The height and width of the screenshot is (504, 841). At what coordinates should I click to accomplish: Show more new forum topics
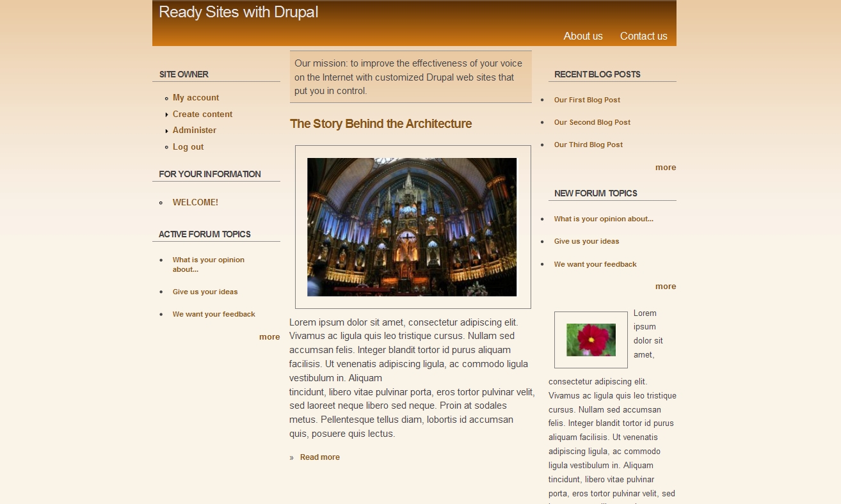[665, 287]
